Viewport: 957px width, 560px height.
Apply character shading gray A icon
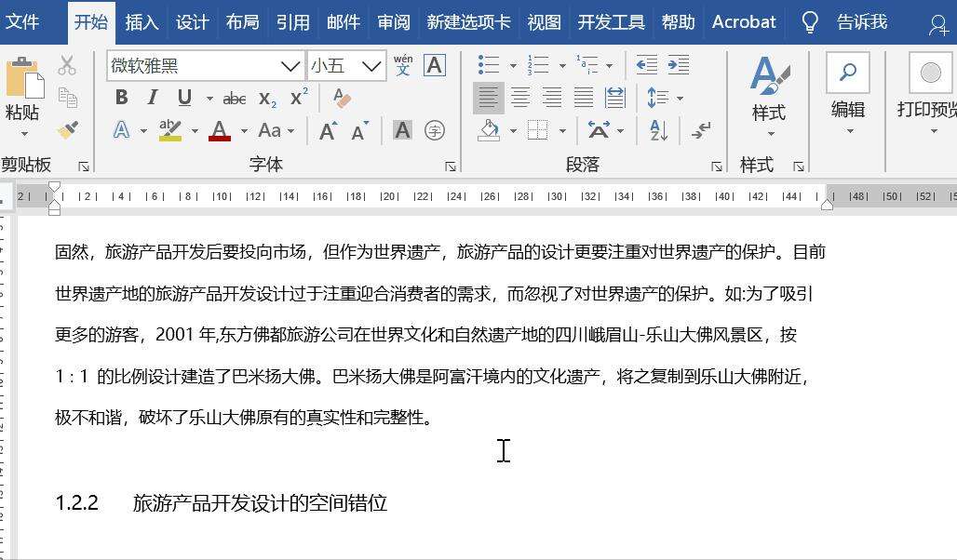402,130
